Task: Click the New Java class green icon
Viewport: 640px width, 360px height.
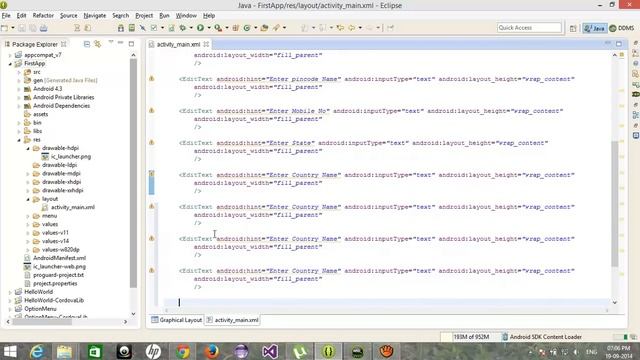Action: 247,28
